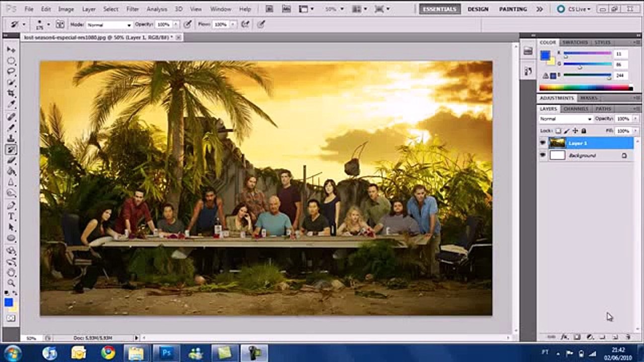Select the Hand tool
Screen dimensions: 644x362
pyautogui.click(x=11, y=273)
